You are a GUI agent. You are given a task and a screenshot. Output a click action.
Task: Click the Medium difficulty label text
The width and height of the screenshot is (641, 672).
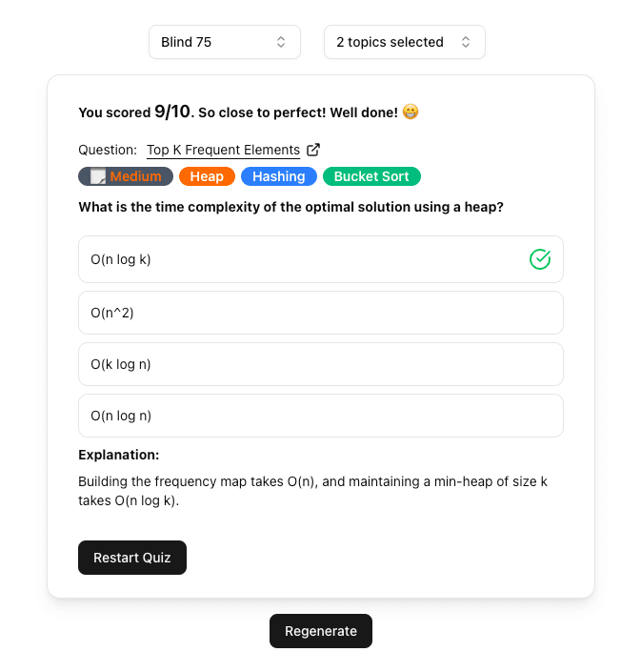[x=135, y=176]
